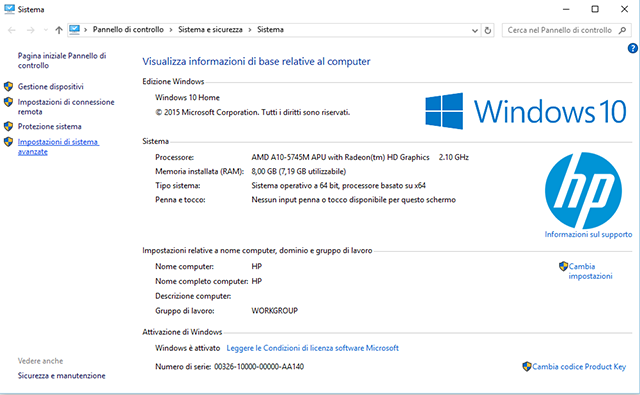Open the recent locations dropdown arrow
This screenshot has height=395, width=640.
click(45, 30)
